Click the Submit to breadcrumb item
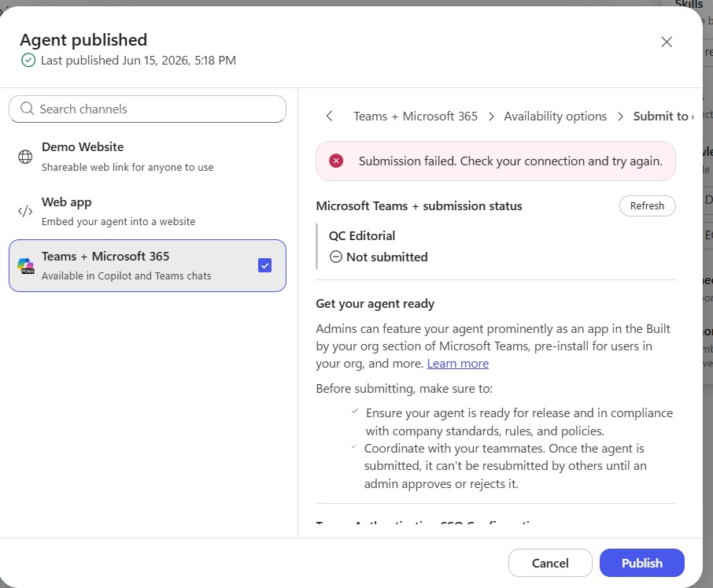713x588 pixels. tap(663, 116)
